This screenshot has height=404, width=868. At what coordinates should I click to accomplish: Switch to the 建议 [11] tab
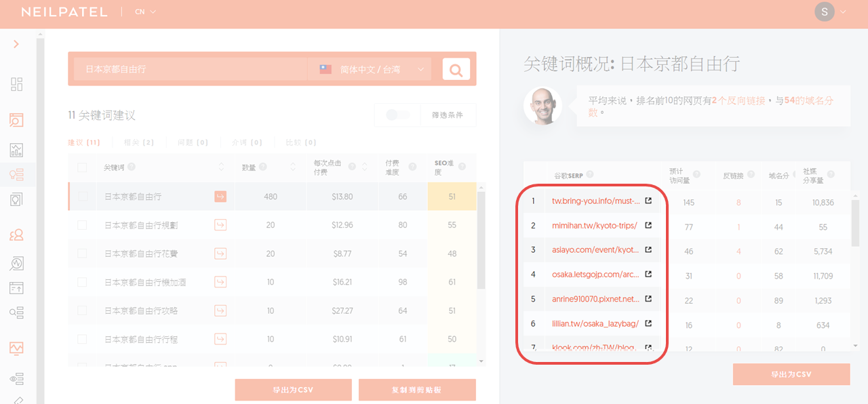[x=84, y=142]
